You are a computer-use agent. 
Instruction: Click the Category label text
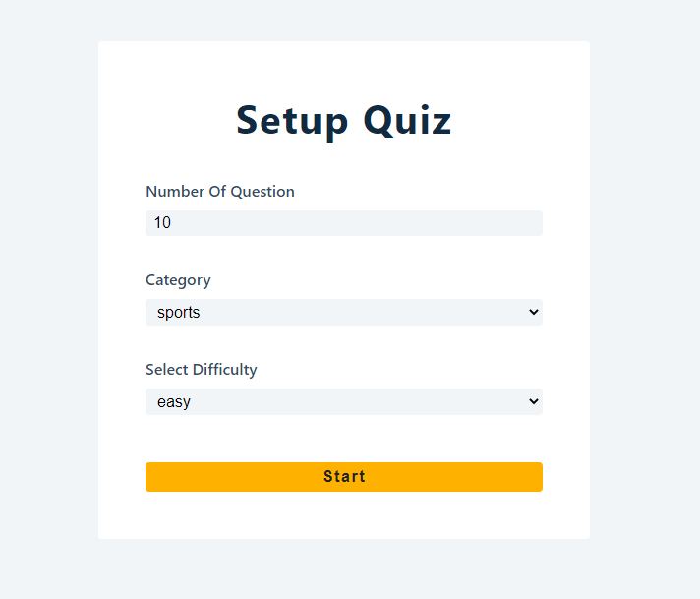click(x=178, y=280)
